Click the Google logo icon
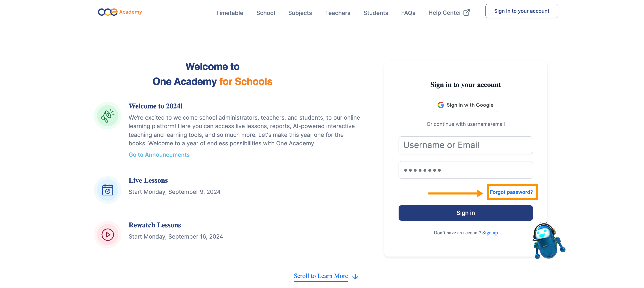This screenshot has height=288, width=644. click(x=440, y=105)
